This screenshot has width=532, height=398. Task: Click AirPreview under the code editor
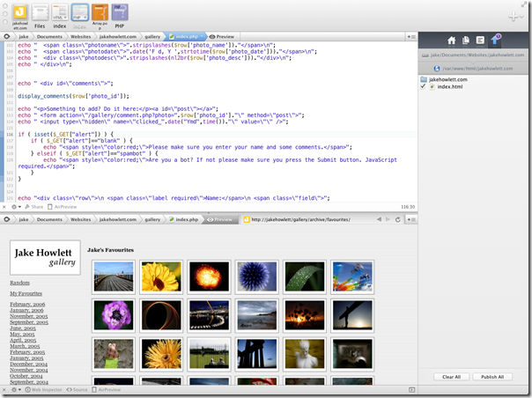coord(63,207)
